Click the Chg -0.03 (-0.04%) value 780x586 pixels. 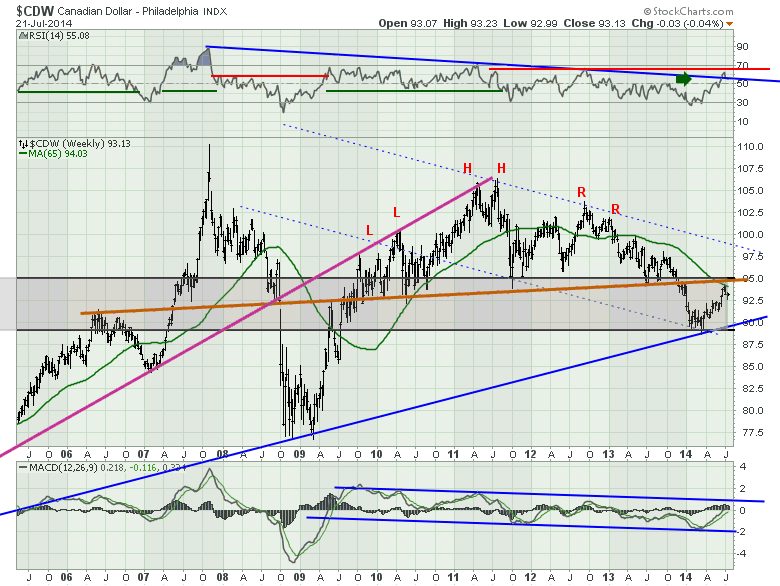coord(678,23)
